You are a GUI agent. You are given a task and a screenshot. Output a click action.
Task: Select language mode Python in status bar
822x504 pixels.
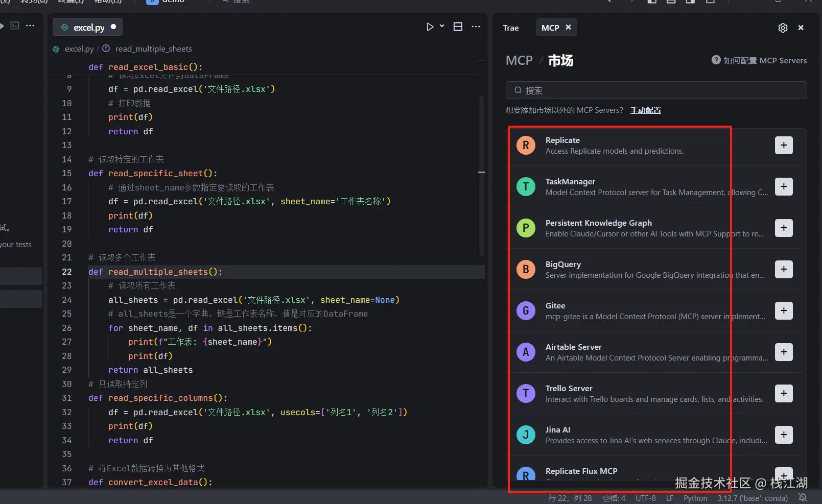tap(695, 498)
